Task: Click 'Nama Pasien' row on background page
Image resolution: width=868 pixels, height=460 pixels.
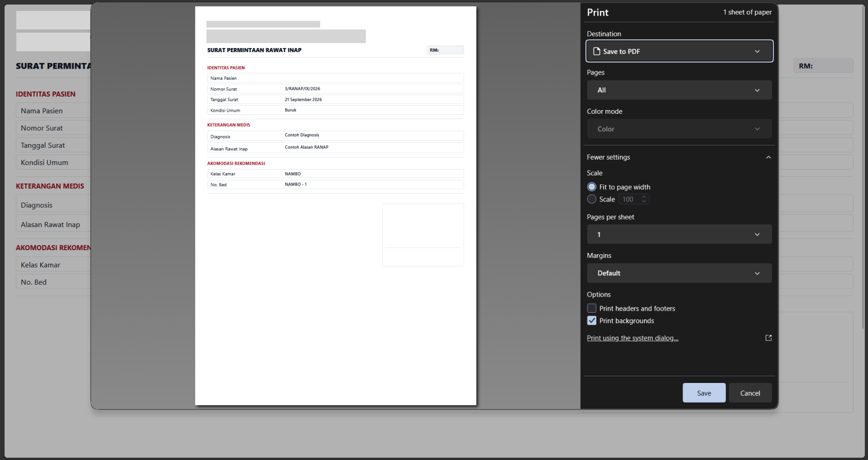Action: pos(53,111)
